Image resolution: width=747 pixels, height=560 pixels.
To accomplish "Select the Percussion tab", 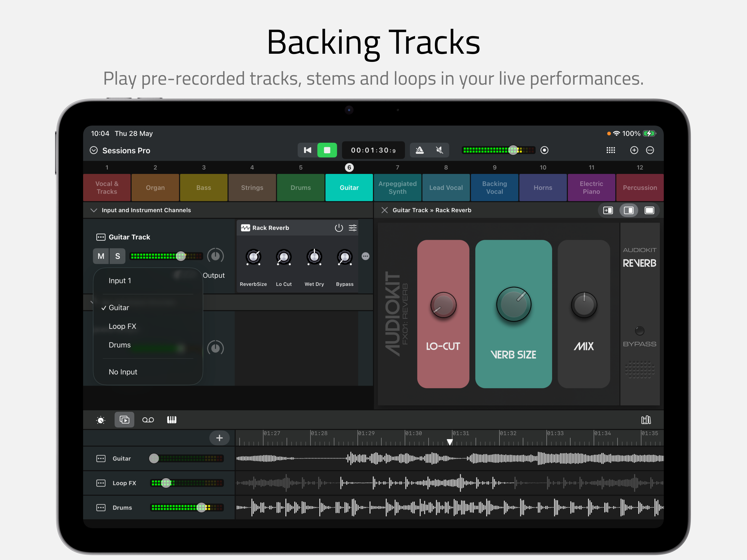I will [640, 188].
